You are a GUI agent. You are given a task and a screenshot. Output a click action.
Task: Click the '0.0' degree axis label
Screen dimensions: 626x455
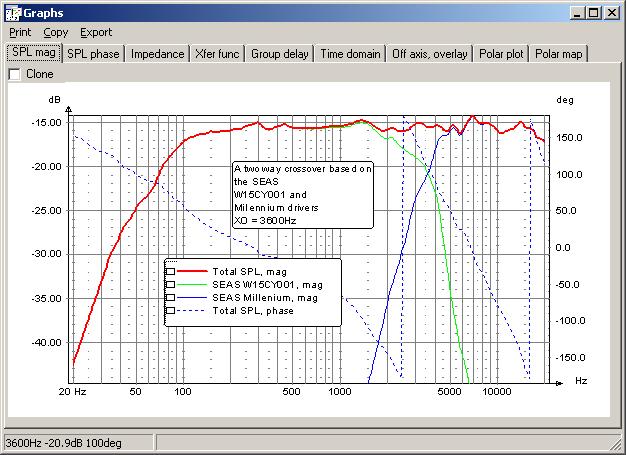click(x=563, y=247)
